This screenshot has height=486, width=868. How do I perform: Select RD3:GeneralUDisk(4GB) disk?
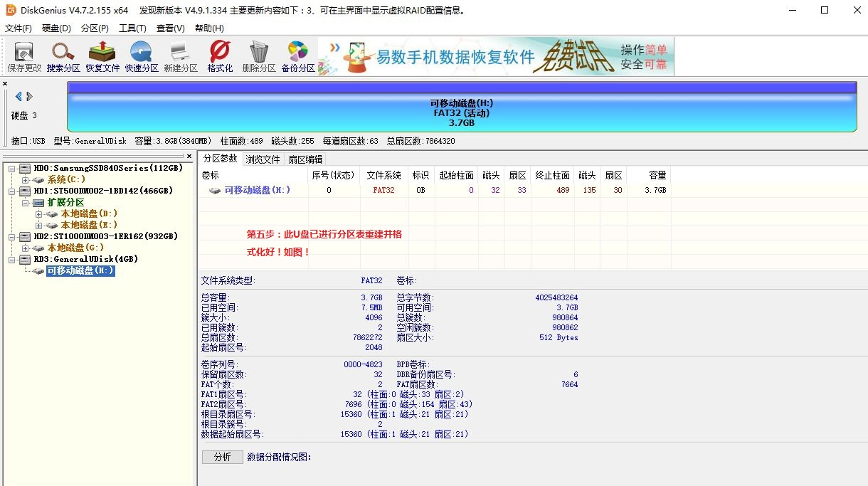coord(86,260)
